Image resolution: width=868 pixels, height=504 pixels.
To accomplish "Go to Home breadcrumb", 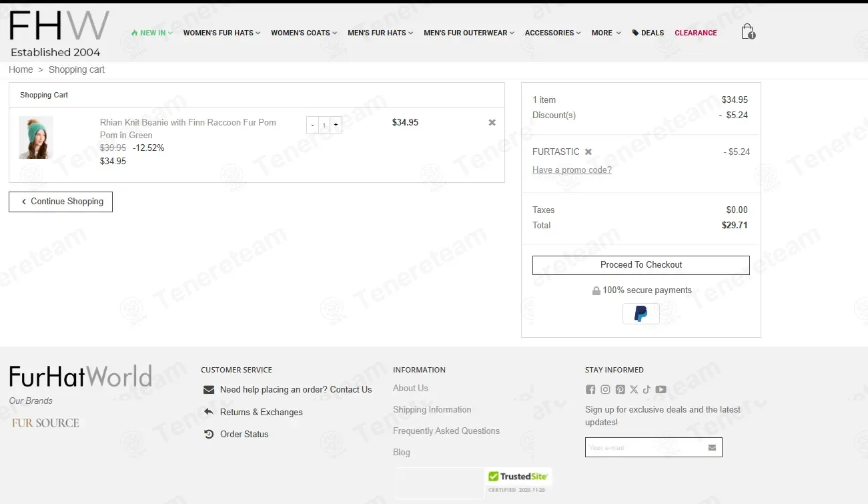I will coord(21,69).
